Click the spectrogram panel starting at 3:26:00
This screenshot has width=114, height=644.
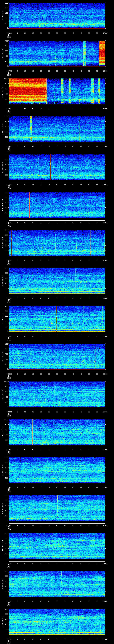57,394
